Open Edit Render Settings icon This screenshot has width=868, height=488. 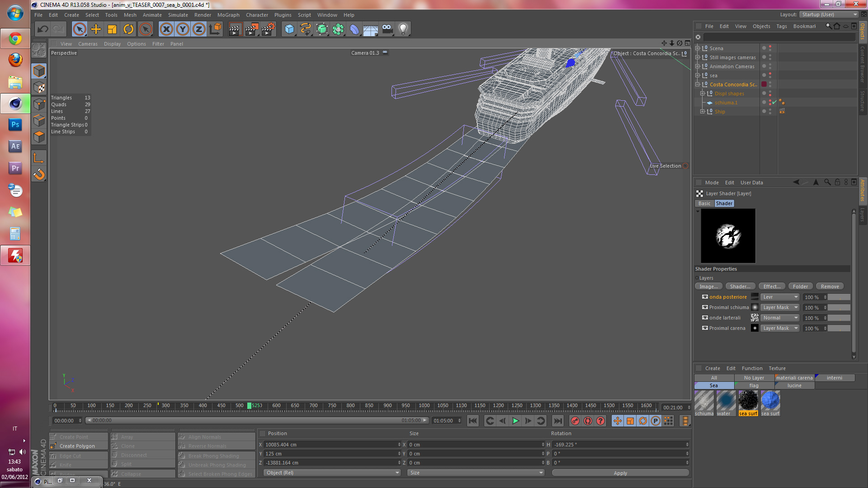click(269, 29)
